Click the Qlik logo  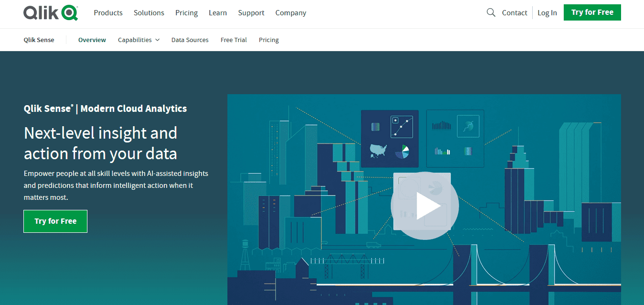51,13
